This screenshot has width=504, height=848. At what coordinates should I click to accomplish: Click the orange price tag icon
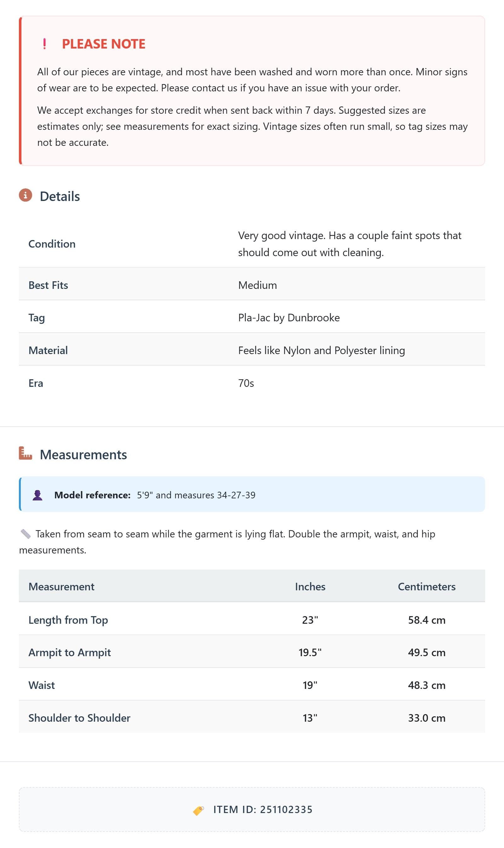click(x=198, y=810)
